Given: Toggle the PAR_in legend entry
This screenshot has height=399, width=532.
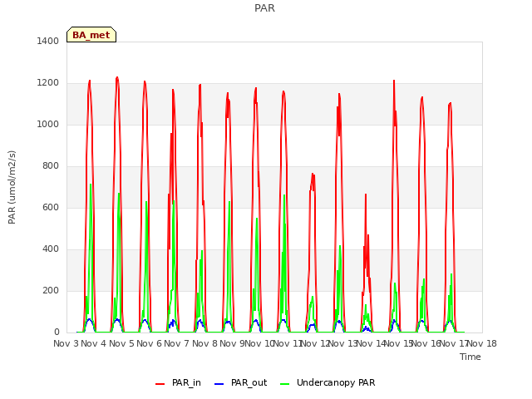Looking at the screenshot, I should (x=178, y=382).
